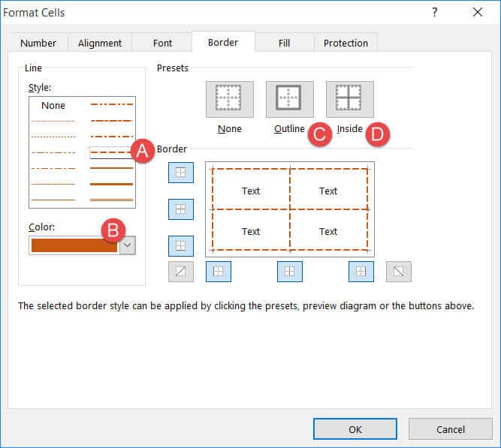This screenshot has height=448, width=501.
Task: Choose the medium solid line style
Action: pos(111,168)
